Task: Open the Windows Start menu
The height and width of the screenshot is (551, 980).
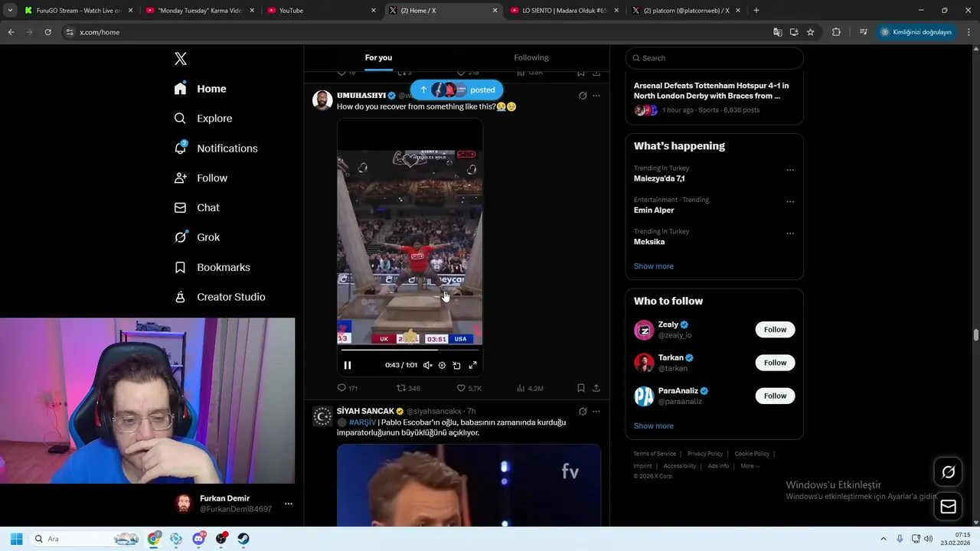Action: [x=16, y=539]
